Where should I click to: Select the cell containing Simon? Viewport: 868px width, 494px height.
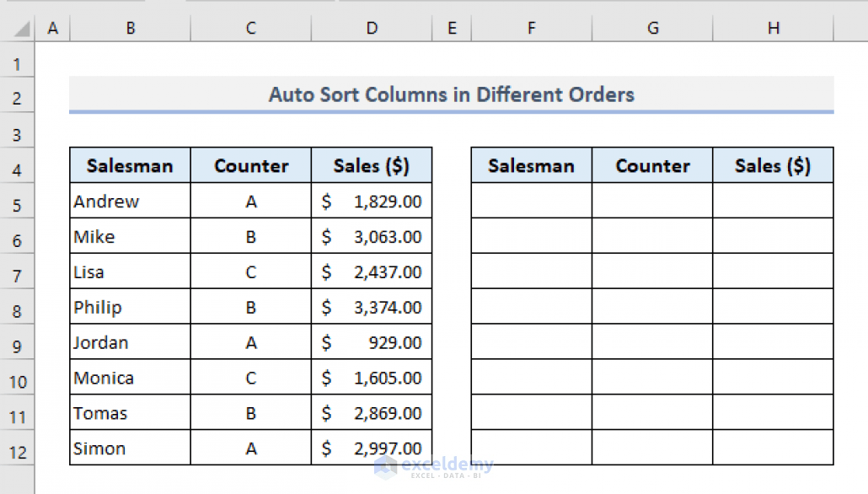[x=129, y=448]
